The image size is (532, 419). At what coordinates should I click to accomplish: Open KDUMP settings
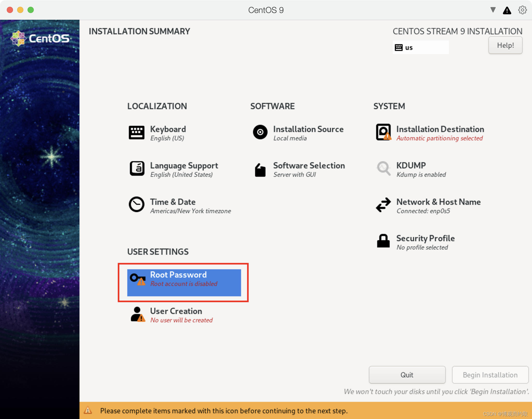pos(411,165)
